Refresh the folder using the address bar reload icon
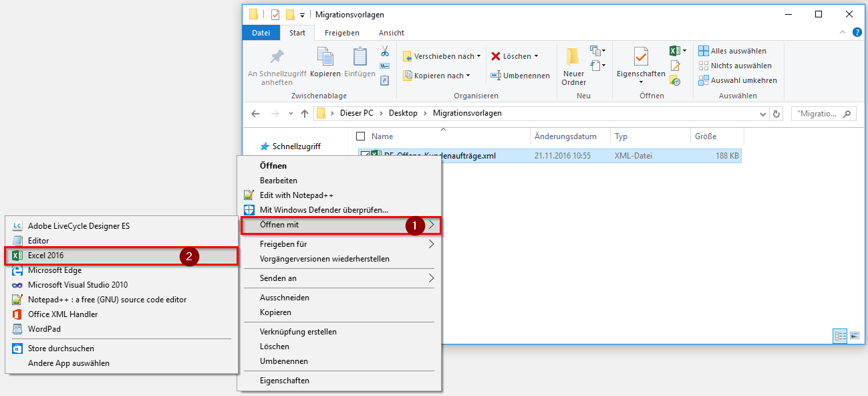868x396 pixels. point(776,114)
